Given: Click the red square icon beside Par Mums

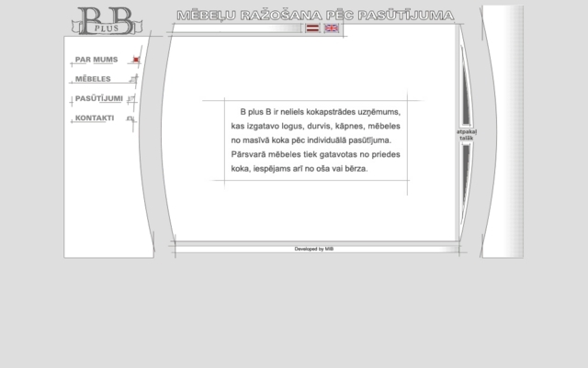Looking at the screenshot, I should [x=135, y=60].
